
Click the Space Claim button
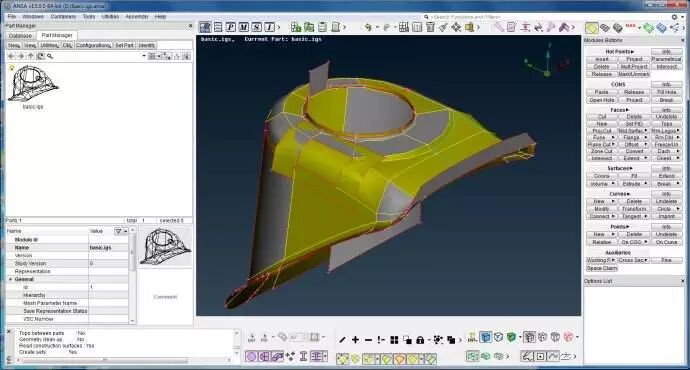602,268
